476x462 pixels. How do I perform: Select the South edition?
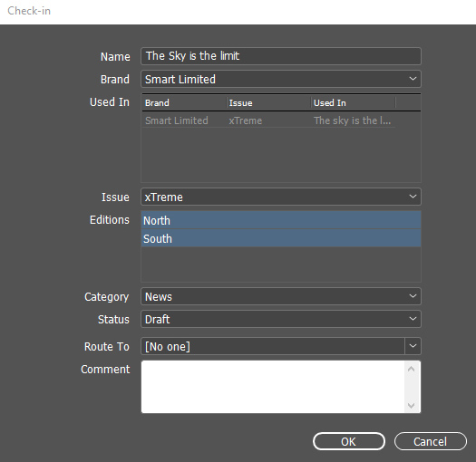281,238
